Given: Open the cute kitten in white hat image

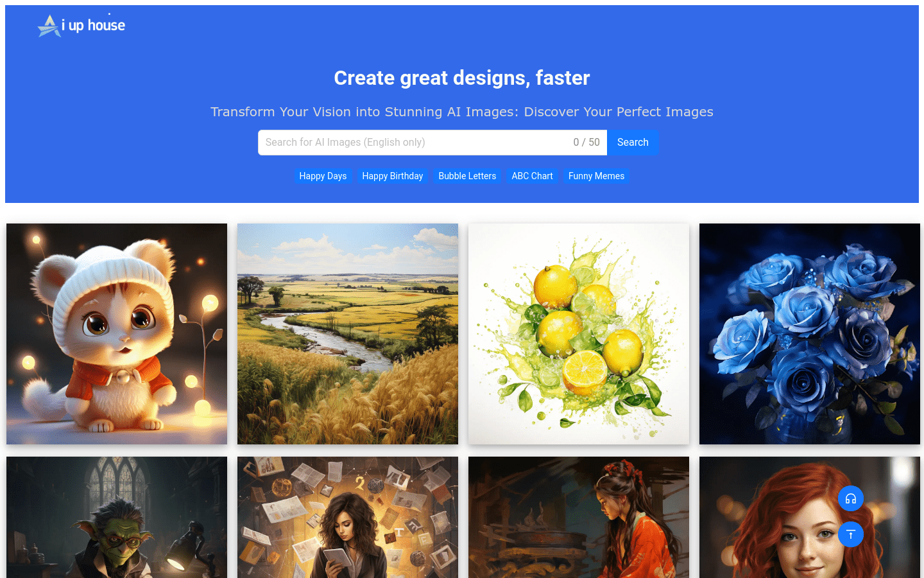Looking at the screenshot, I should [117, 334].
